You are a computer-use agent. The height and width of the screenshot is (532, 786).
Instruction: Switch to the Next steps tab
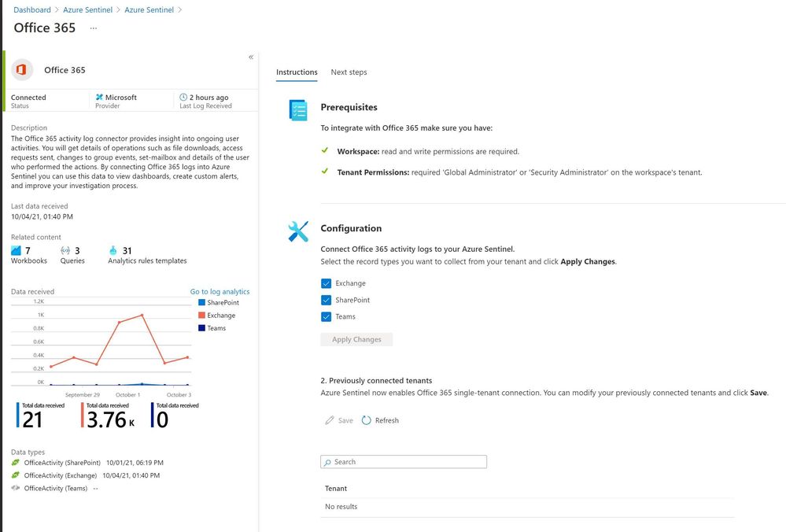[x=349, y=72]
